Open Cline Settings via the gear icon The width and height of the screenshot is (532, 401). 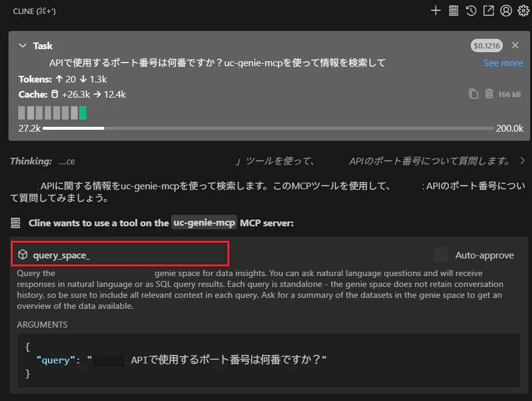pyautogui.click(x=523, y=10)
